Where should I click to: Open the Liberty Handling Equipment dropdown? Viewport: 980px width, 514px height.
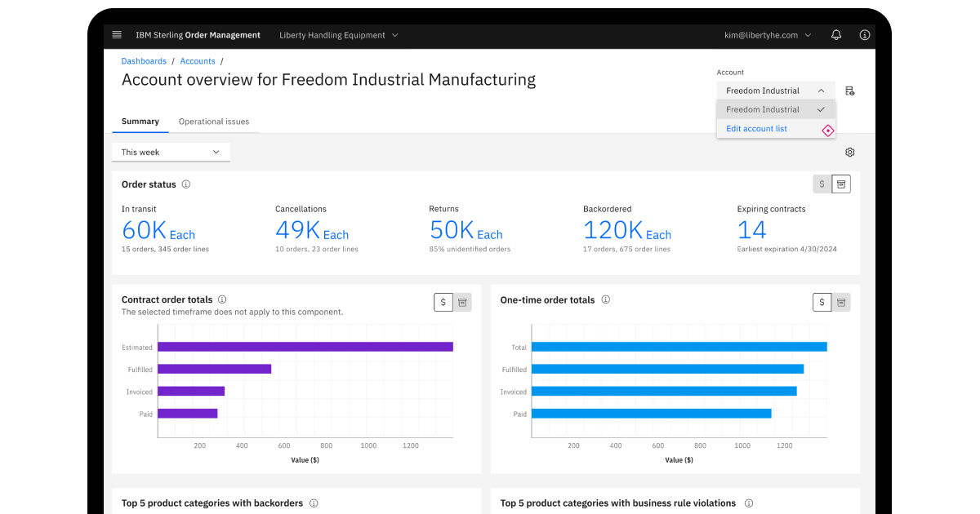tap(338, 35)
